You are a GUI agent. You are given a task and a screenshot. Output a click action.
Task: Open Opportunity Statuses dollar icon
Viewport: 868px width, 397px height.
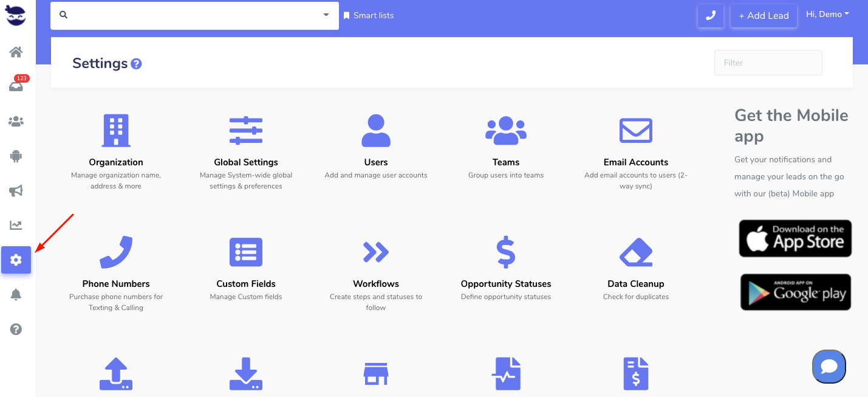coord(505,252)
